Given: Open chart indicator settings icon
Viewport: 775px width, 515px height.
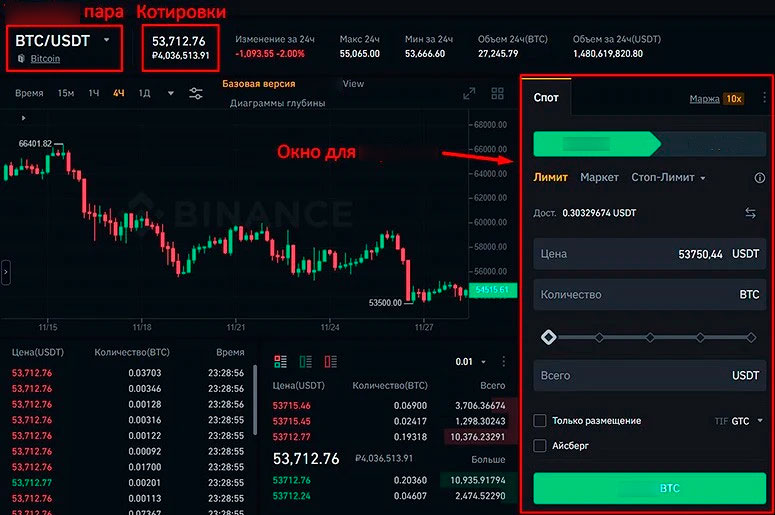Looking at the screenshot, I should click(196, 93).
